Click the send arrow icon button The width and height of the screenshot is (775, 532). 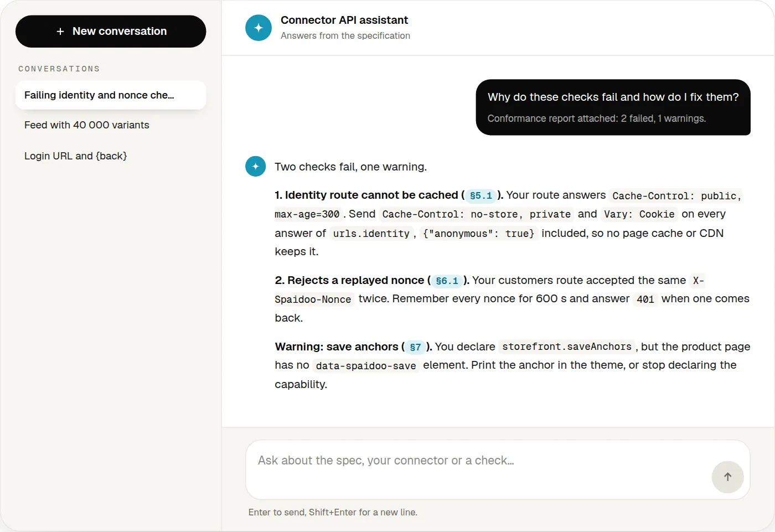click(x=727, y=477)
